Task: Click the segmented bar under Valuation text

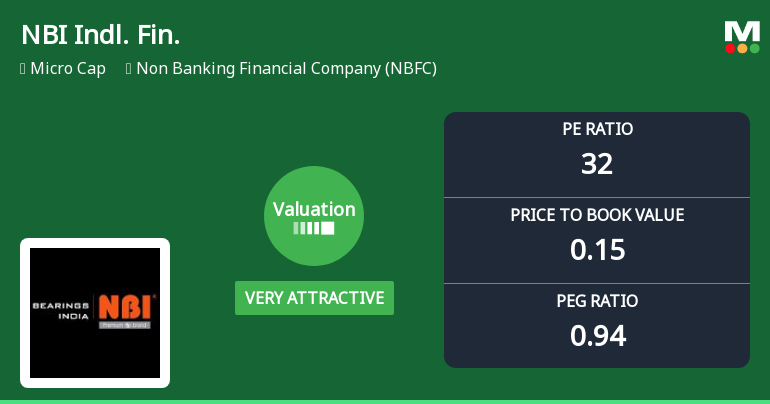Action: pos(314,229)
